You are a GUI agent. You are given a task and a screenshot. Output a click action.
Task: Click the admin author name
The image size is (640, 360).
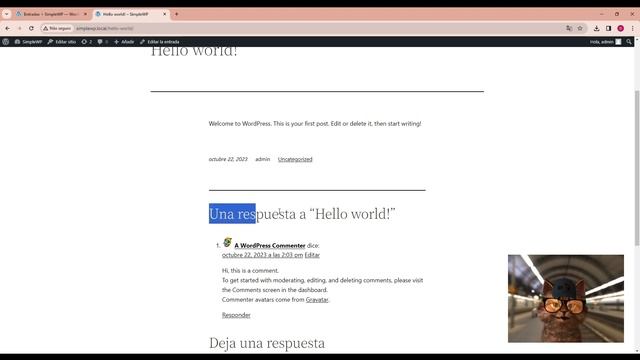[x=262, y=159]
